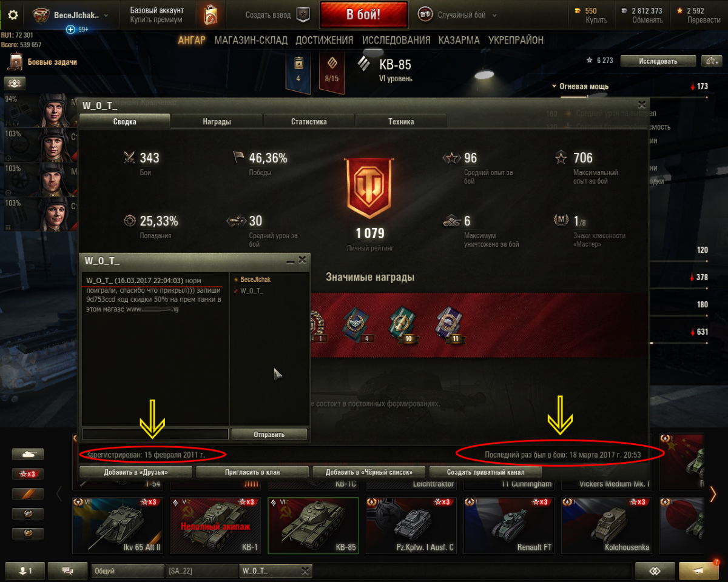Switch to the Статистика tab
Viewport: 728px width, 582px height.
[309, 121]
